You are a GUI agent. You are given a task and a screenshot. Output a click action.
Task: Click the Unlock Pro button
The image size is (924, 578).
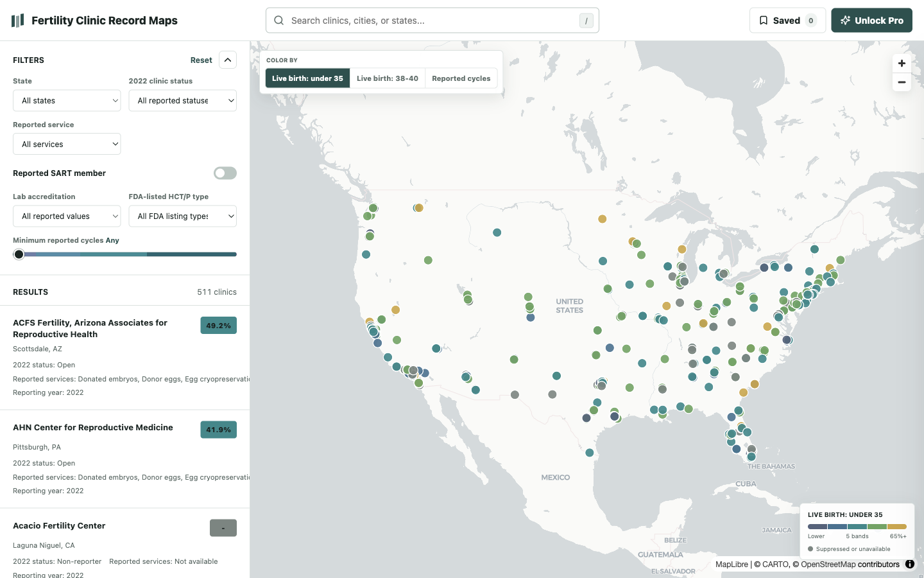point(872,21)
